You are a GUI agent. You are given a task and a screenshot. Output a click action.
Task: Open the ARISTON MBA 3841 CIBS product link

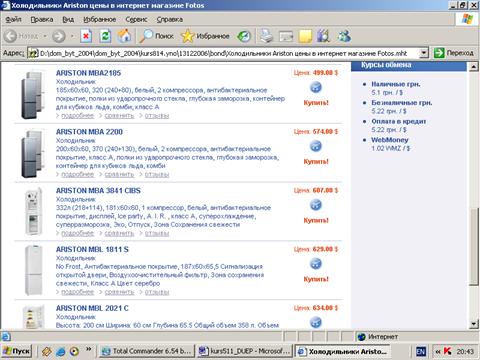pos(98,191)
